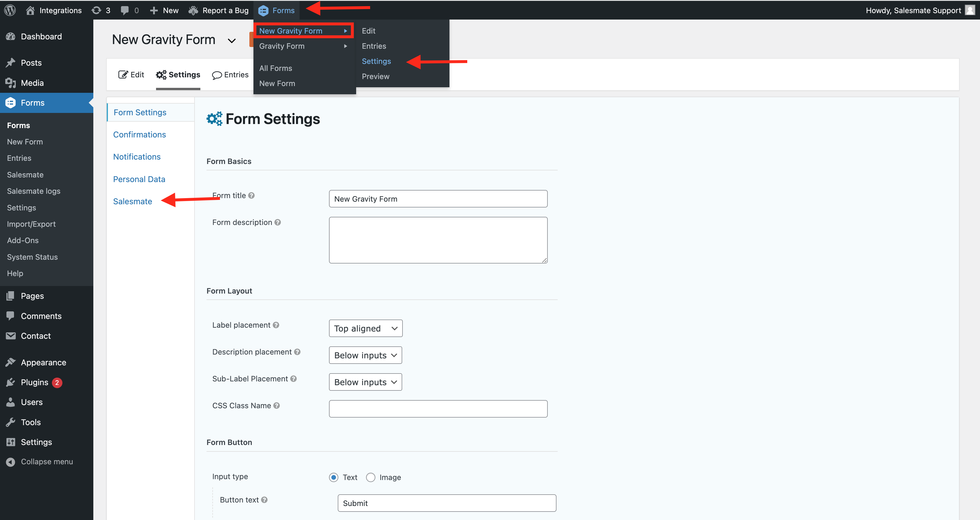Click the Media icon in sidebar
Image resolution: width=980 pixels, height=520 pixels.
[x=11, y=83]
